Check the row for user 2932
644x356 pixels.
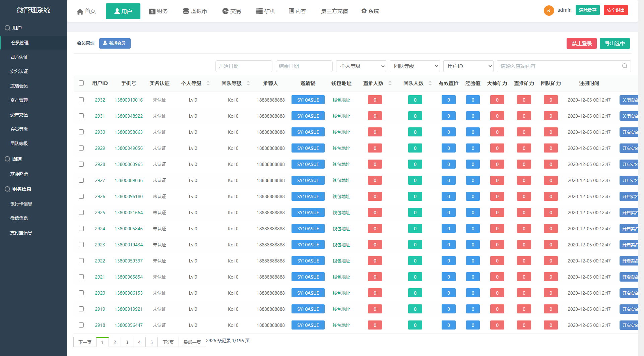tap(81, 100)
